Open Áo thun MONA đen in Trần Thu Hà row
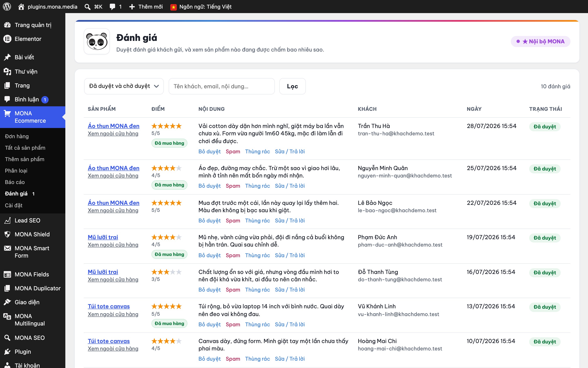The image size is (588, 368). coord(114,126)
